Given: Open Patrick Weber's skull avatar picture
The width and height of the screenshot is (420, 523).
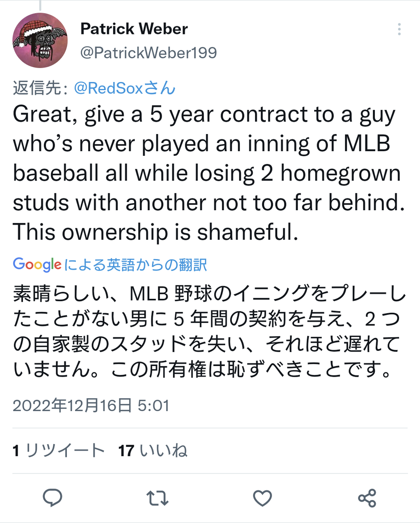Looking at the screenshot, I should [x=40, y=40].
